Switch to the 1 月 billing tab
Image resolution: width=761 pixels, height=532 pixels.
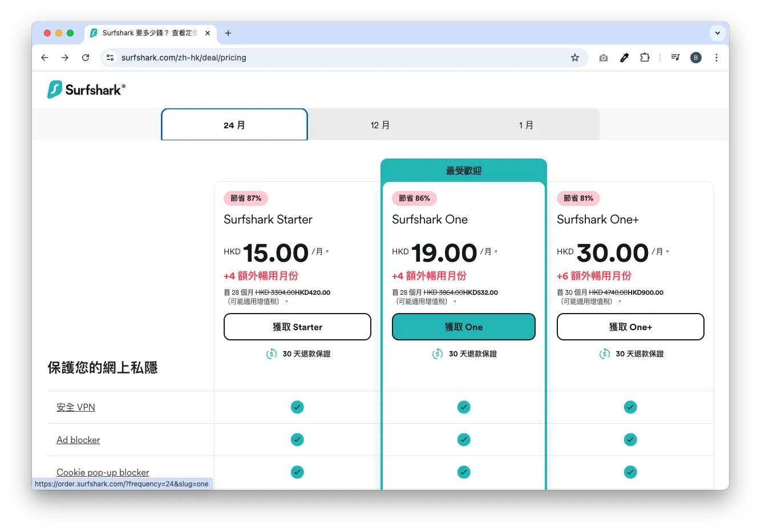527,124
